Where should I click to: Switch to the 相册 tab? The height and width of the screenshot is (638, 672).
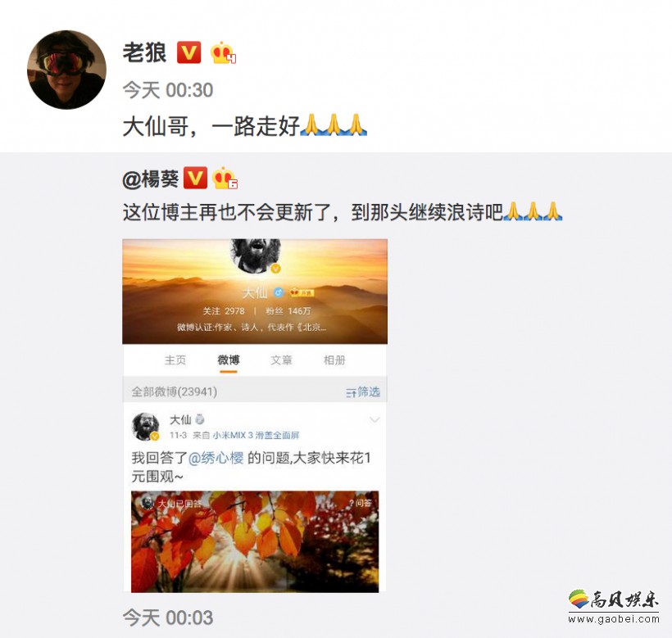(334, 360)
